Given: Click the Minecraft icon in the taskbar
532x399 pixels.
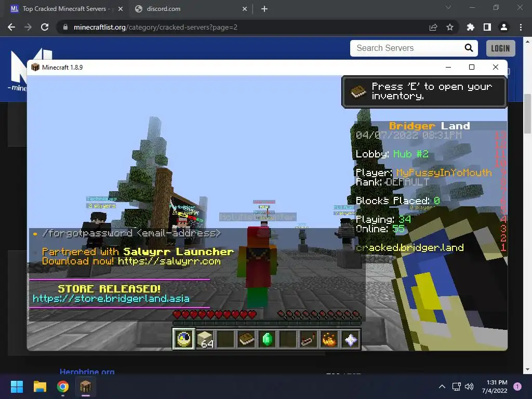Looking at the screenshot, I should pos(86,387).
